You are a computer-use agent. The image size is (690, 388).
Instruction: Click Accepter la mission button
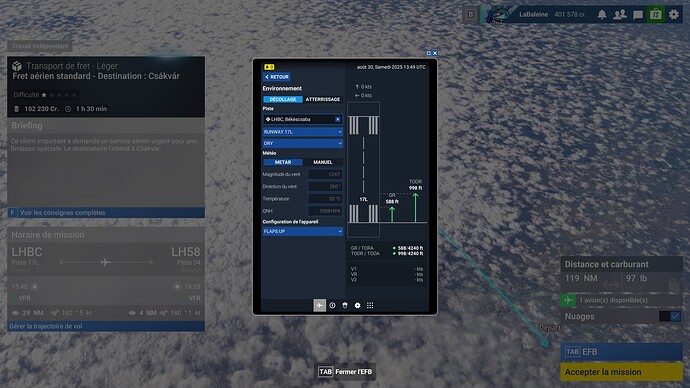[x=621, y=372]
